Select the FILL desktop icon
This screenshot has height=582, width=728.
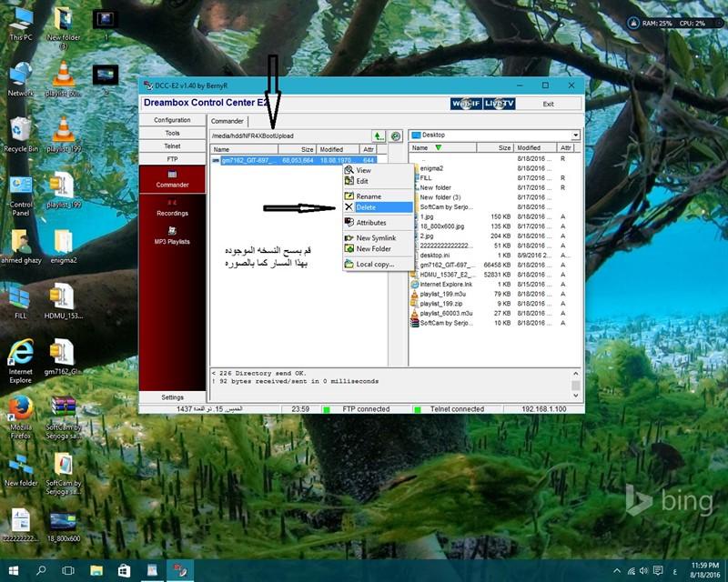point(21,302)
